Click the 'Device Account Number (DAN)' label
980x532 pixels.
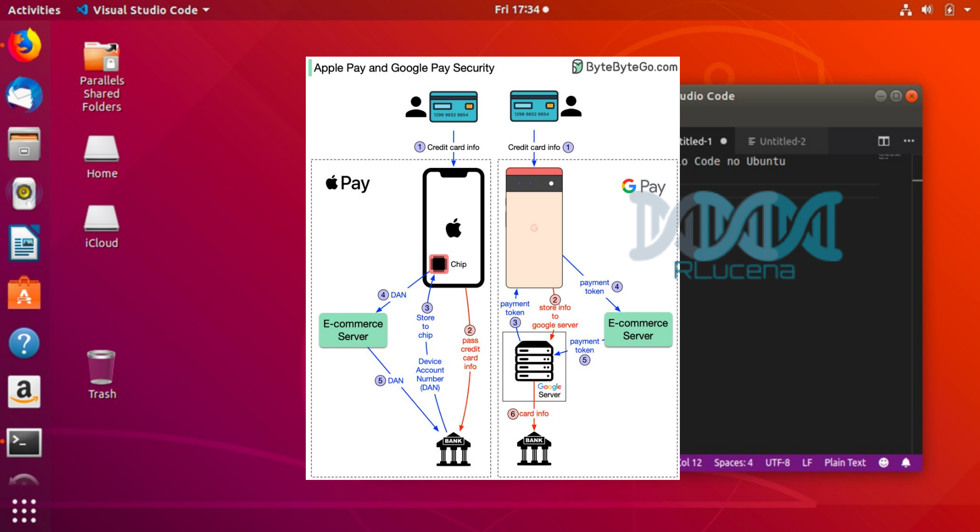coord(430,374)
